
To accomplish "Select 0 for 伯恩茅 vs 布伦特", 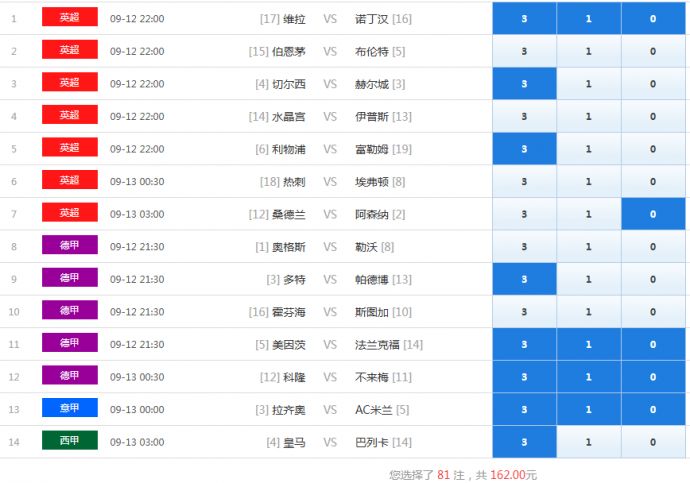I will 653,51.
